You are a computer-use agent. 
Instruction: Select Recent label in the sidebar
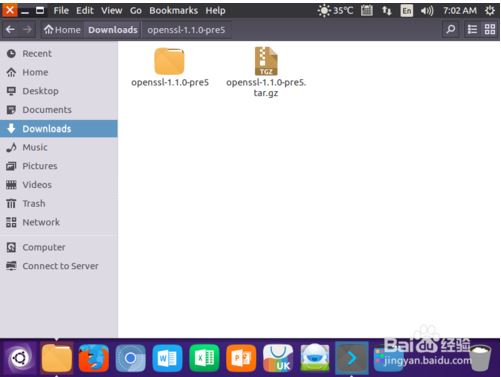(x=37, y=53)
